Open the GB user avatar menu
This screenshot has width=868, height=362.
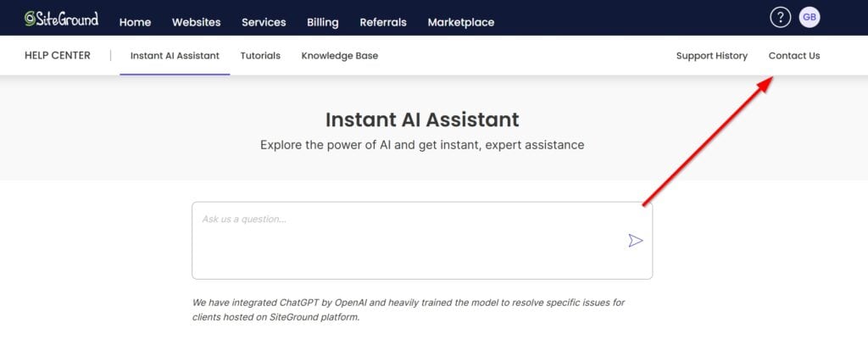810,17
